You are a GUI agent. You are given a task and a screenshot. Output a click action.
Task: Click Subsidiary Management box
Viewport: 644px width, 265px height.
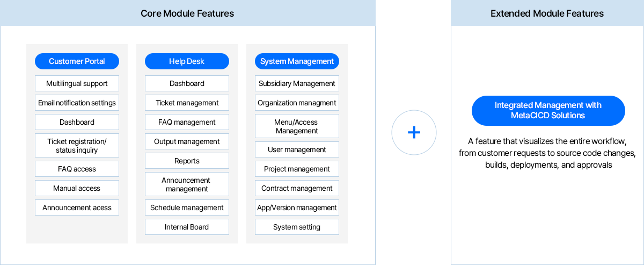click(297, 83)
